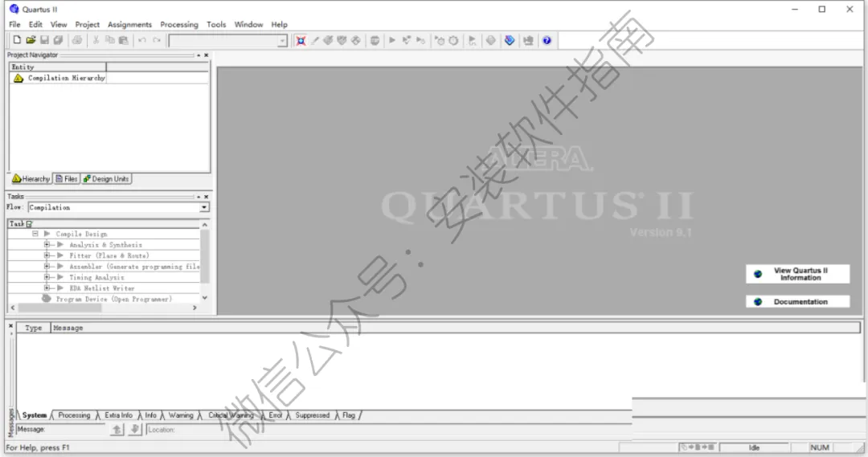The height and width of the screenshot is (457, 868).
Task: Select the Flag messages tab
Action: point(349,415)
